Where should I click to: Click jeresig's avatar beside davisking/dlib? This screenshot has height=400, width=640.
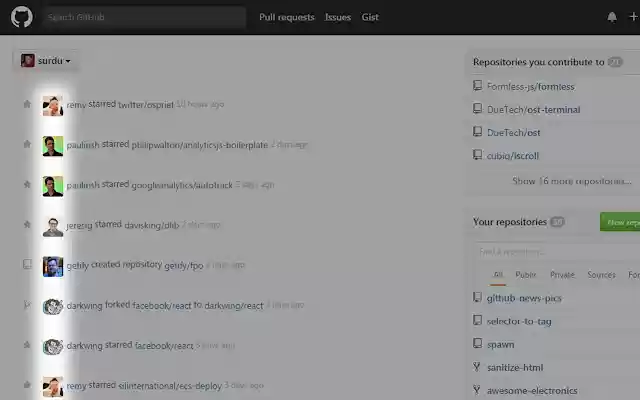point(53,227)
